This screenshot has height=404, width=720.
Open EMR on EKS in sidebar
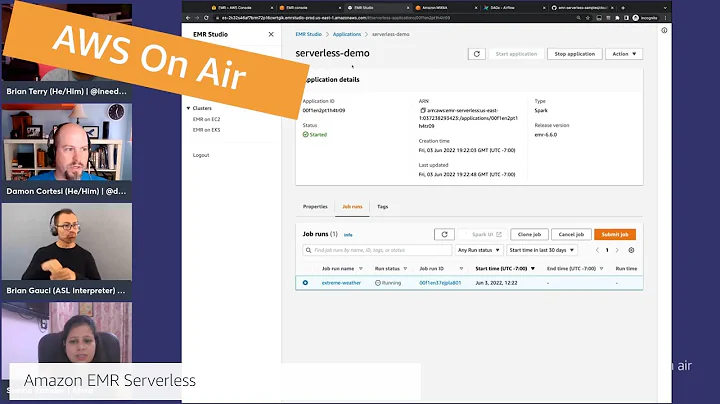point(206,130)
